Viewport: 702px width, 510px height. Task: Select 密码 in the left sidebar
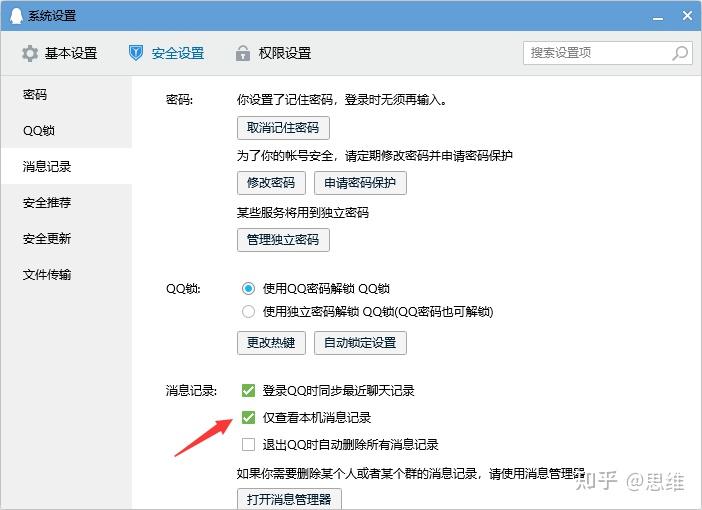click(66, 94)
